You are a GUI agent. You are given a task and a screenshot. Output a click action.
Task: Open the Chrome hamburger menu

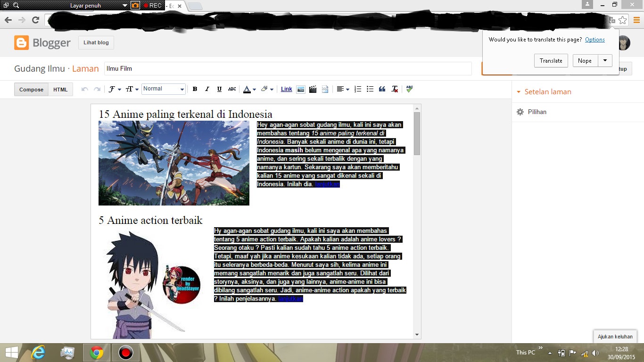click(x=637, y=20)
